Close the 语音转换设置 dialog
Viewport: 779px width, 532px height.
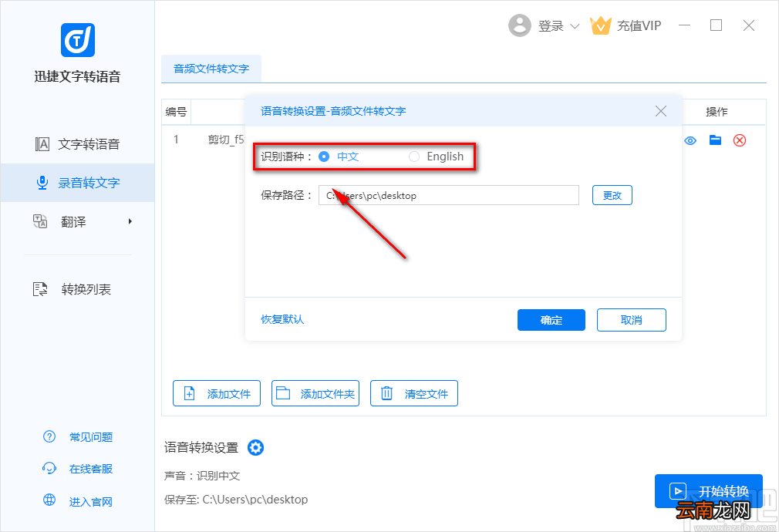pyautogui.click(x=661, y=111)
